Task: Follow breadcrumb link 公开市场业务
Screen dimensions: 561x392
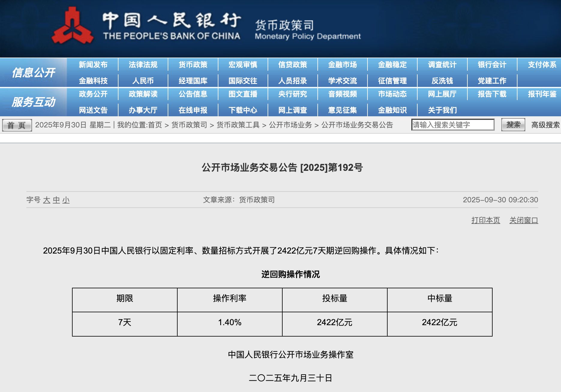Action: (x=290, y=125)
